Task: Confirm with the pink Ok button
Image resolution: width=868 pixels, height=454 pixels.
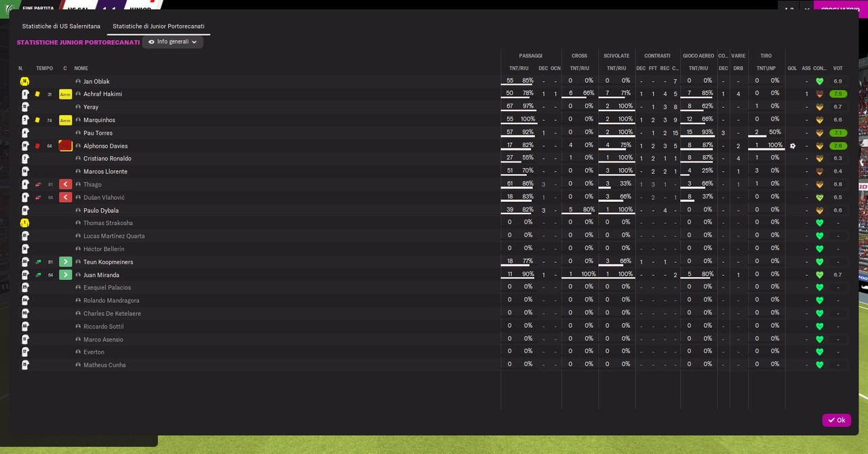Action: [x=836, y=420]
